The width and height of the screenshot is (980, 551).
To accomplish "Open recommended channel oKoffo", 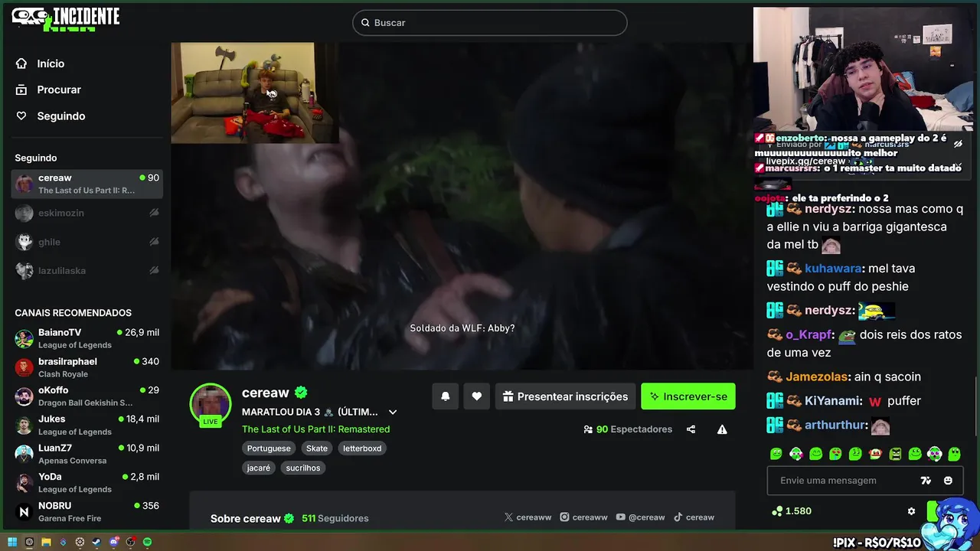I will coord(87,396).
